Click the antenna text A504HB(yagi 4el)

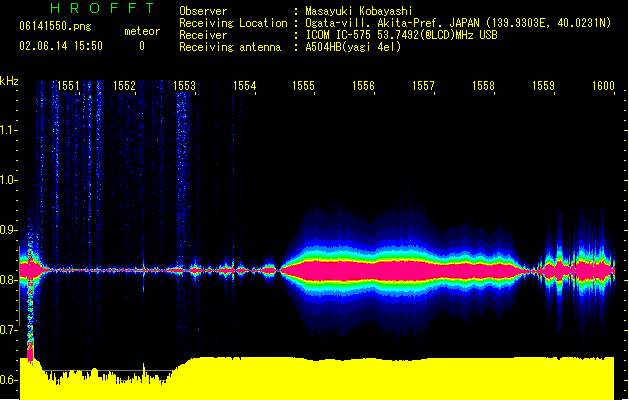[353, 47]
